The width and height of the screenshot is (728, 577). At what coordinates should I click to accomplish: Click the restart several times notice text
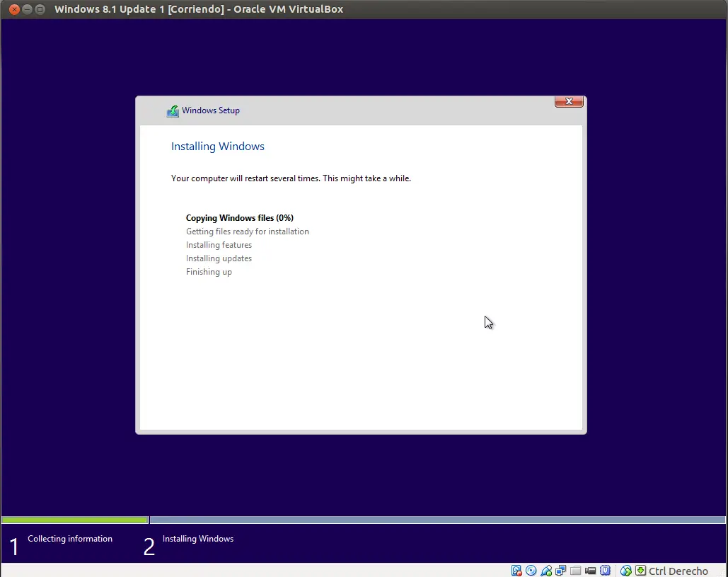coord(291,178)
